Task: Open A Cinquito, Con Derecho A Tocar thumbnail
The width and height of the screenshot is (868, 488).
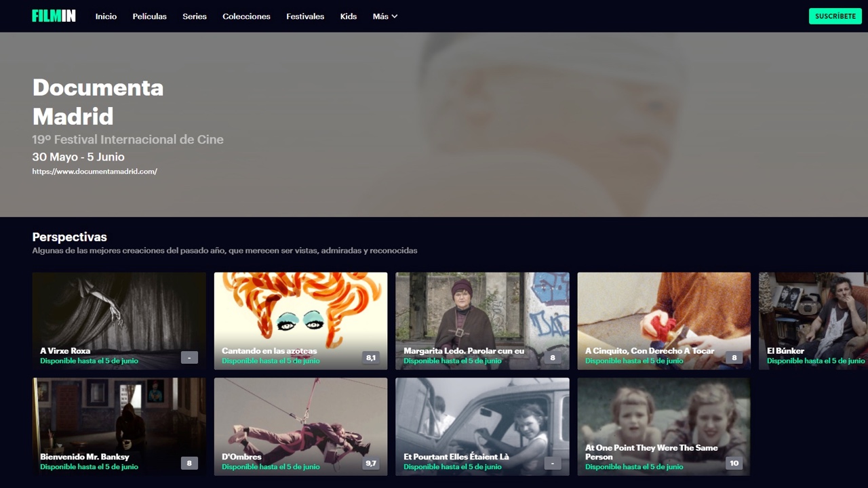Action: tap(665, 321)
